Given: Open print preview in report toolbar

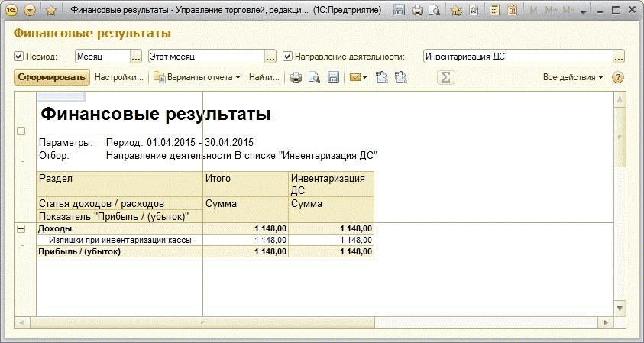Looking at the screenshot, I should [314, 77].
